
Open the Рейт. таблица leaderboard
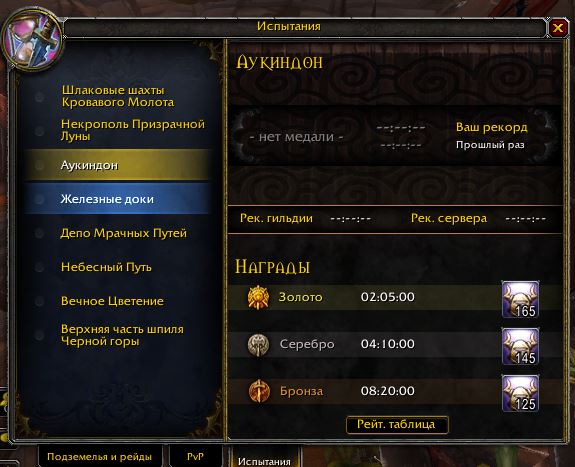(x=397, y=424)
